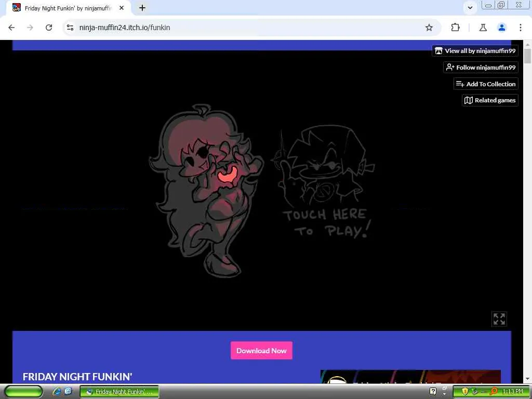Select Friday Night Funkin' taskbar button

click(119, 392)
